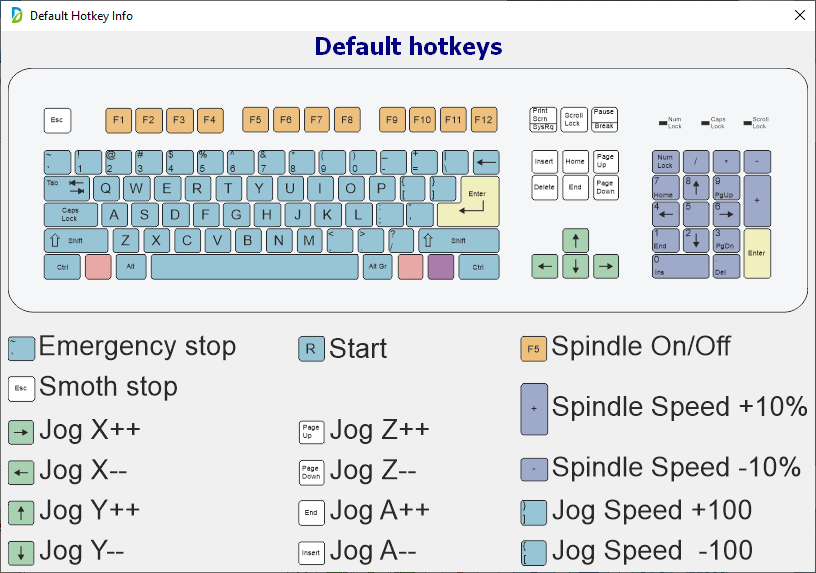
Task: Click the Scroll Lock key in the diagram
Action: pos(573,119)
